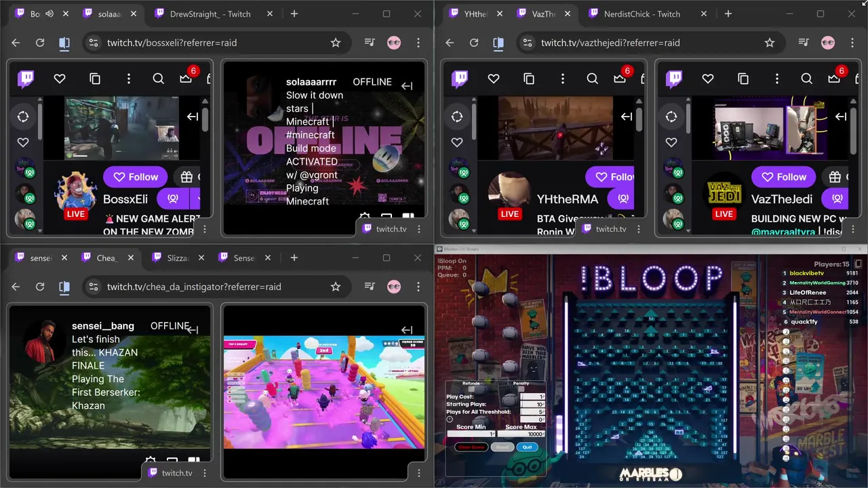Open Prime crown loot in VazTheJedi pane
Image resolution: width=868 pixels, height=488 pixels.
pyautogui.click(x=834, y=79)
